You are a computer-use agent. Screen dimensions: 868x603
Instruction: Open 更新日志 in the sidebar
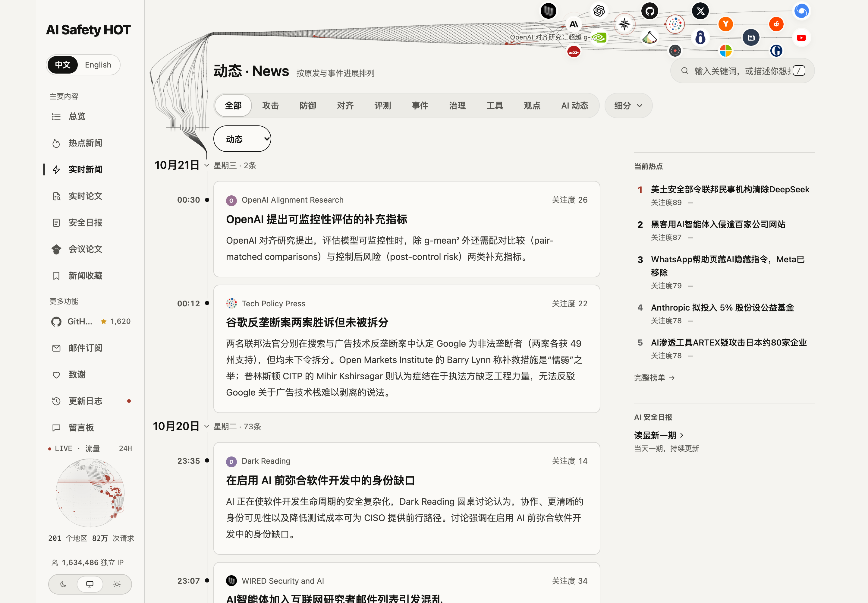[x=90, y=401]
